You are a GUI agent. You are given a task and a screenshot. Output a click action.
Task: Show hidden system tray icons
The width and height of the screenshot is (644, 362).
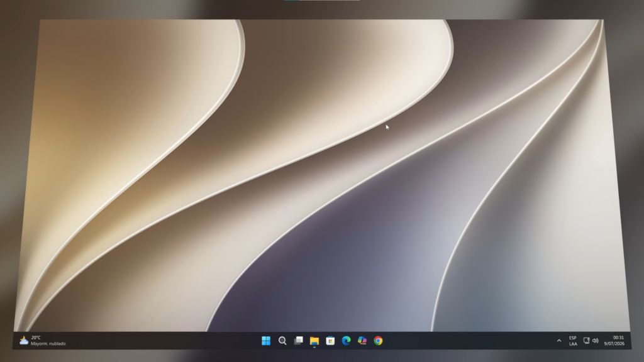click(559, 341)
